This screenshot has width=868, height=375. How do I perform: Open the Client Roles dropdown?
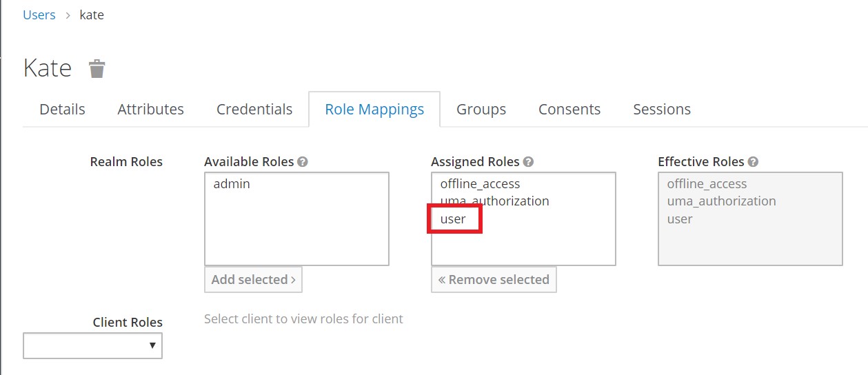pyautogui.click(x=92, y=345)
